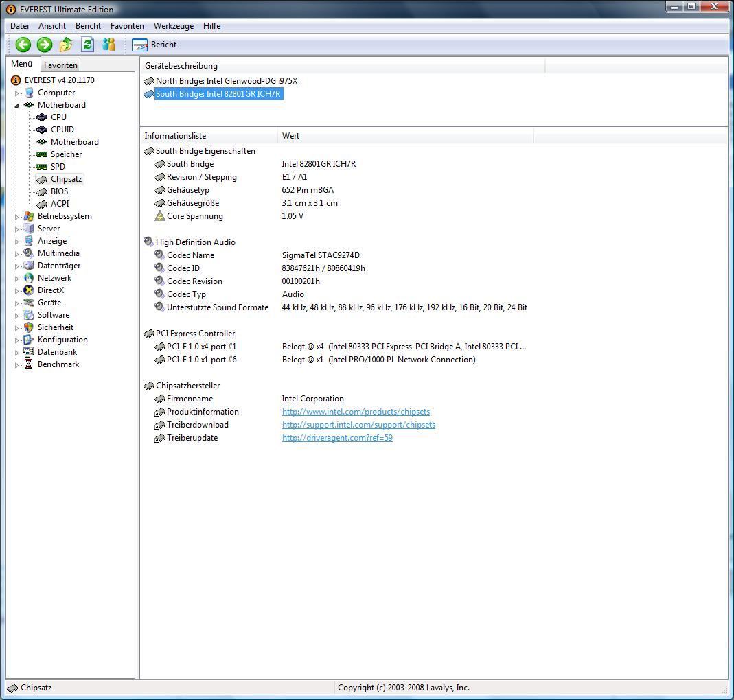734x700 pixels.
Task: Expand the Konfiguration tree node
Action: (x=17, y=340)
